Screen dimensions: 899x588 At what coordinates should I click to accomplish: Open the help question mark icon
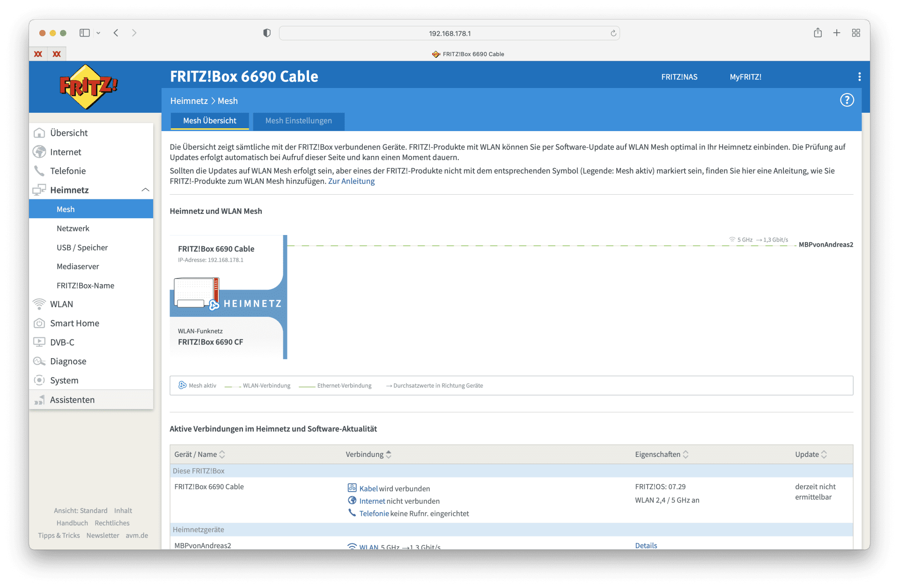pos(847,100)
